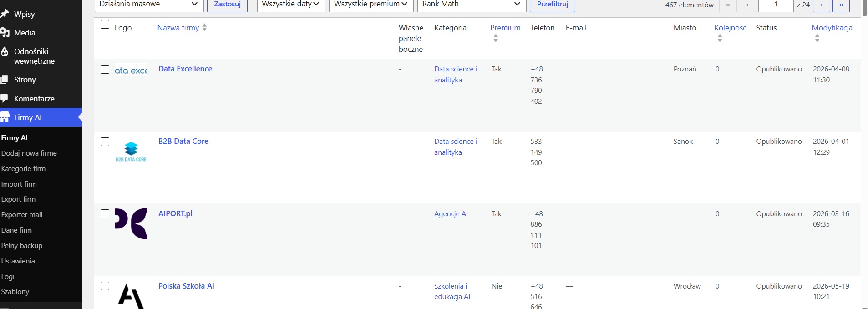Select Szablony submenu
This screenshot has height=309, width=868.
[x=15, y=292]
